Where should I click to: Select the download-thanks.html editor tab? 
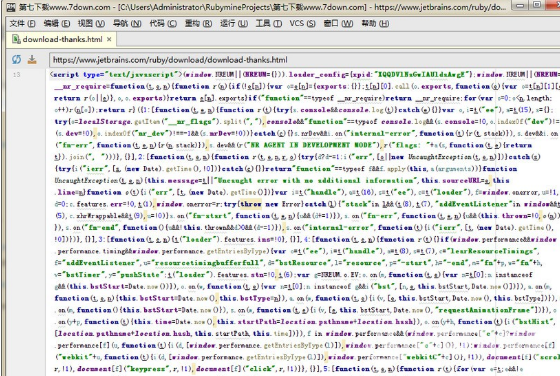[62, 39]
